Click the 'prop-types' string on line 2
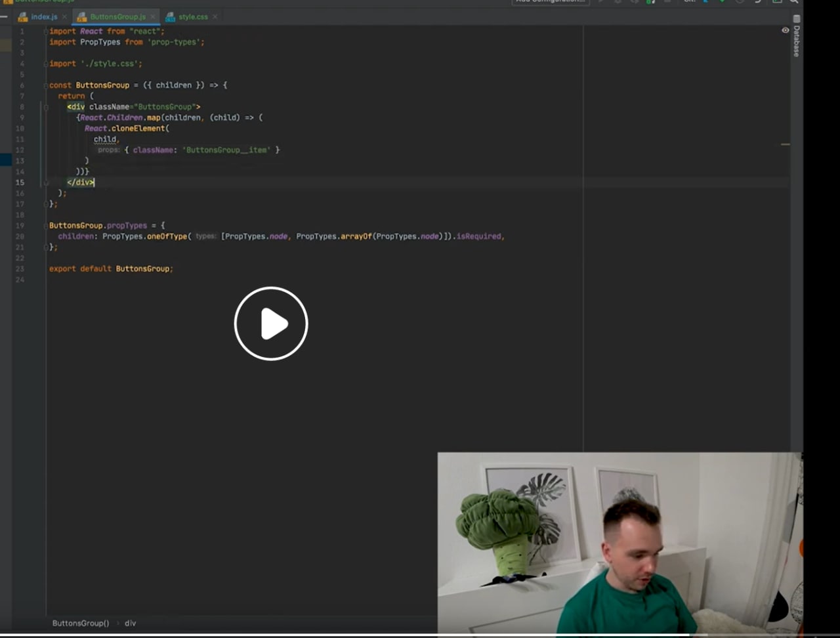 (x=174, y=42)
